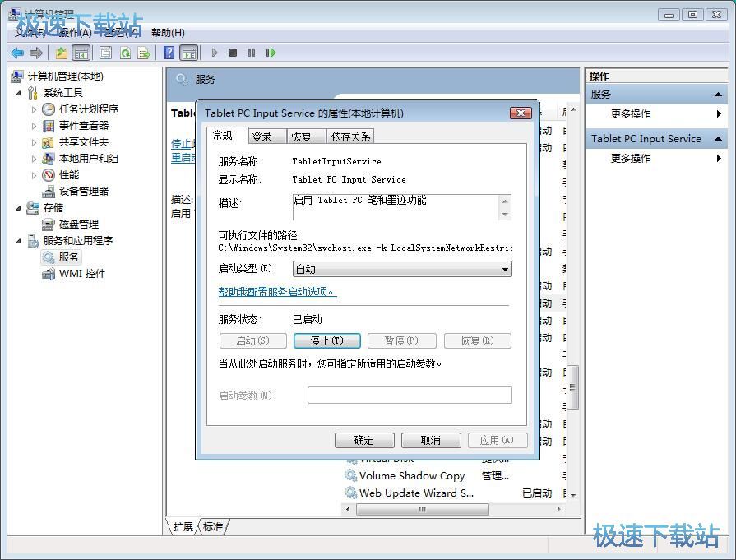
Task: Open the 帮助(H) menu
Action: pos(168,32)
